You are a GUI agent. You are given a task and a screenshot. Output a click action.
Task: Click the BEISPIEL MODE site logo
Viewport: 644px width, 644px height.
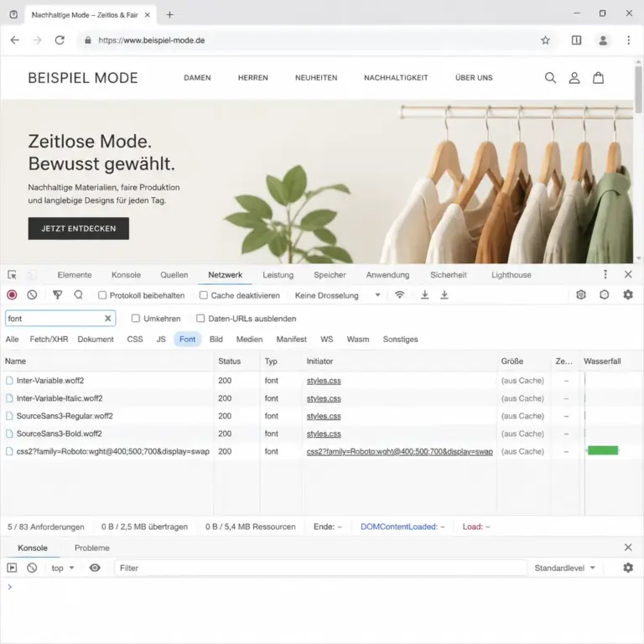tap(83, 78)
